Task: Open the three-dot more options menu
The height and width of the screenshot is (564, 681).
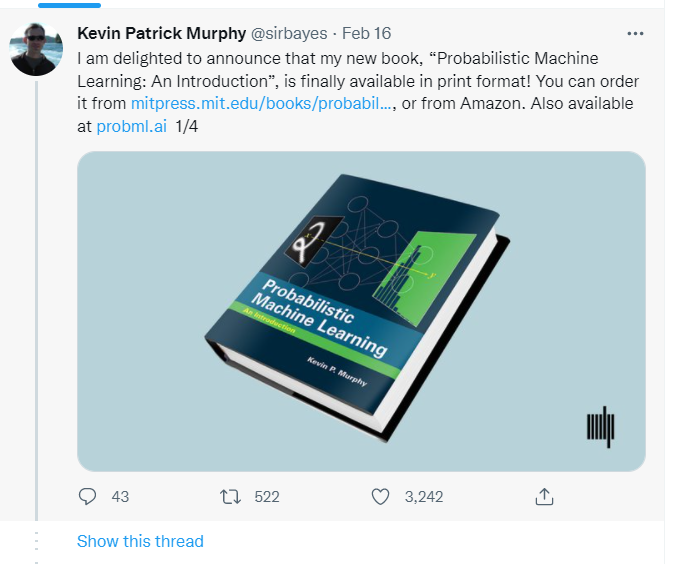Action: point(635,33)
